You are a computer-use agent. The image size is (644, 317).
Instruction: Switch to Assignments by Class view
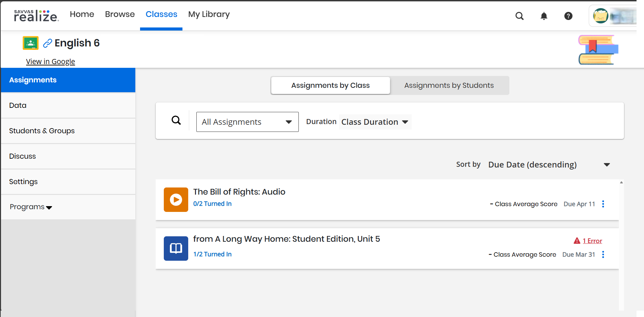pyautogui.click(x=331, y=85)
